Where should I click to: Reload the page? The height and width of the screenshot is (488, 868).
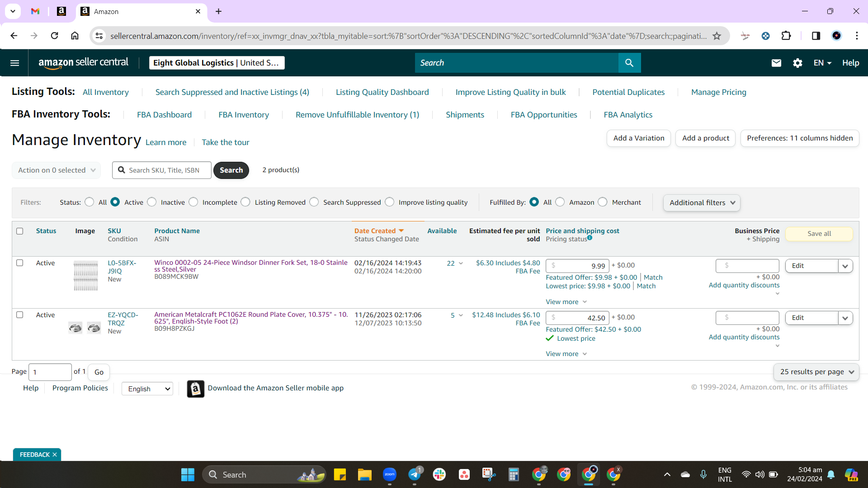pos(54,36)
